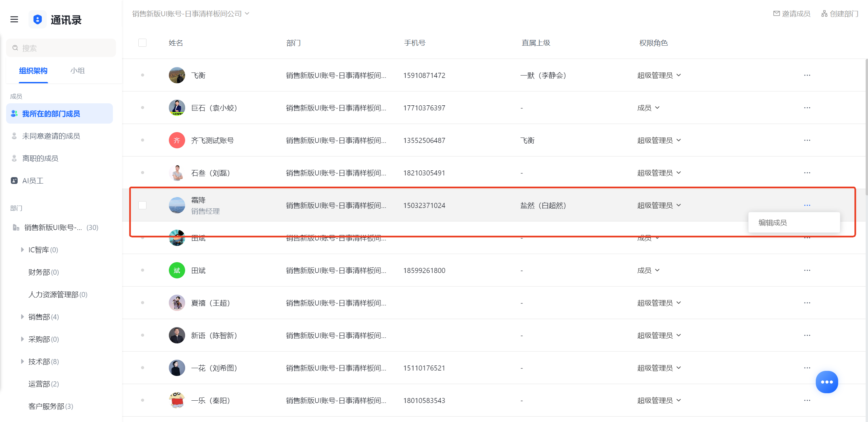Expand the 技术部 department node
This screenshot has height=422, width=868.
click(x=22, y=361)
